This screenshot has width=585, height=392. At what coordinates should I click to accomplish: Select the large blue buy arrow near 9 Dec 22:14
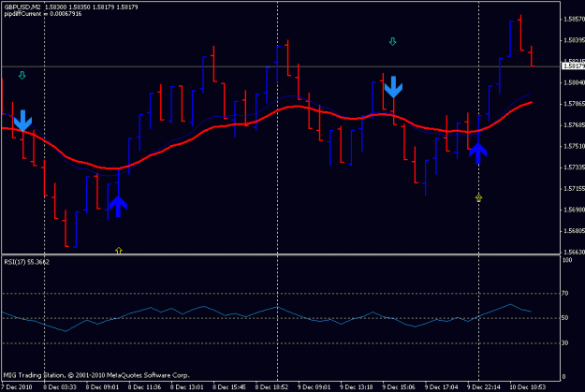pyautogui.click(x=478, y=153)
